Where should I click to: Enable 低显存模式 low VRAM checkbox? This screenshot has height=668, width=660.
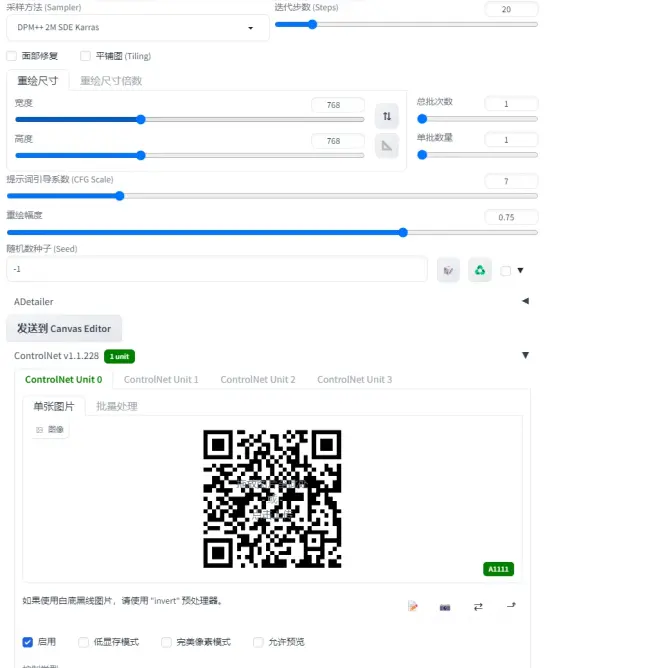point(84,642)
